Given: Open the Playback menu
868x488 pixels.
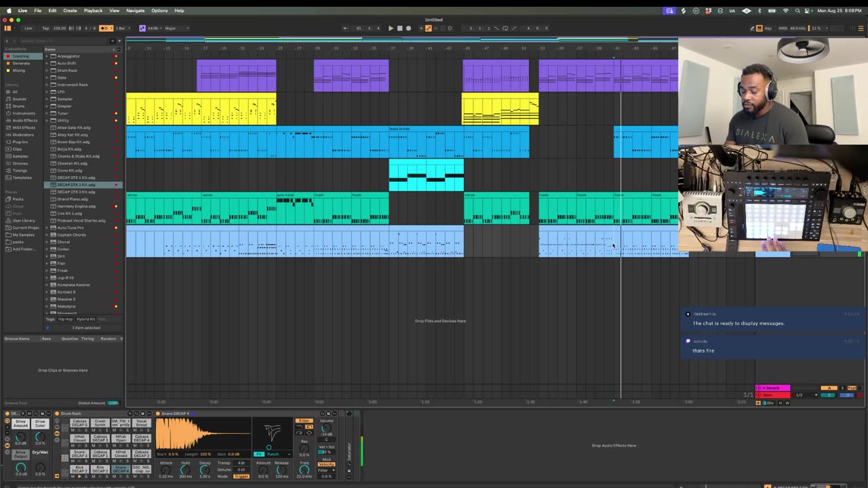Looking at the screenshot, I should (93, 11).
